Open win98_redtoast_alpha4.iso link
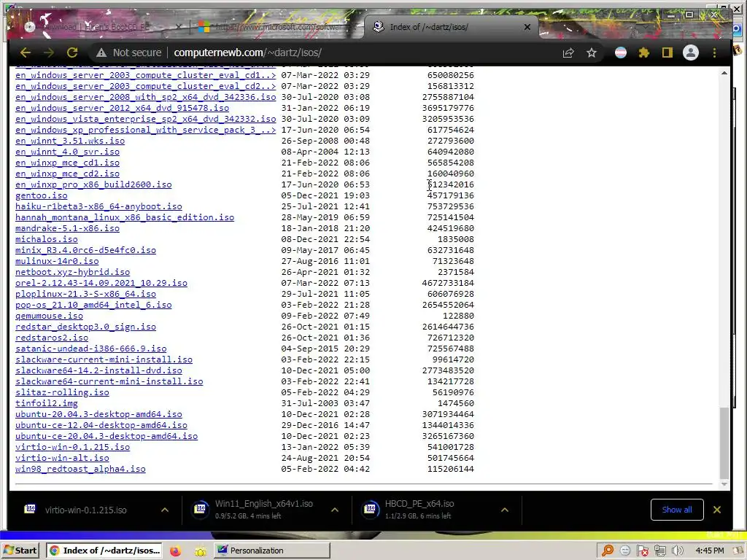This screenshot has width=747, height=560. click(x=80, y=469)
